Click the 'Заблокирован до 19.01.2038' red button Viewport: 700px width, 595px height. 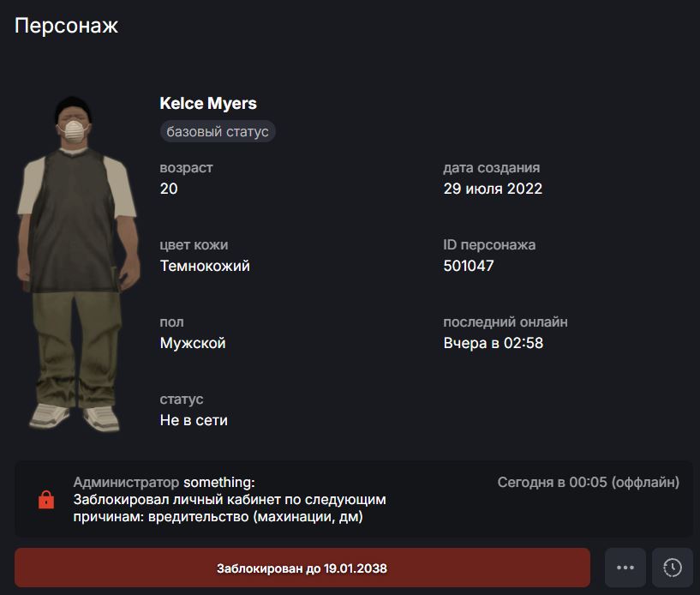tap(302, 568)
